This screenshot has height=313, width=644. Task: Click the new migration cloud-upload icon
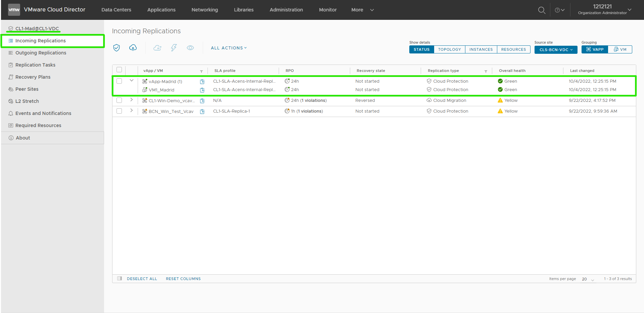pyautogui.click(x=133, y=48)
